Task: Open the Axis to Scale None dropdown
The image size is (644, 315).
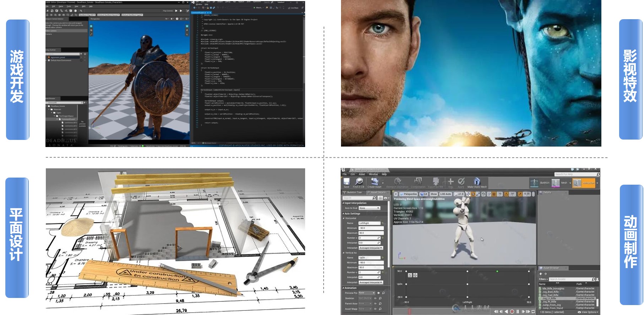Action: (369, 208)
